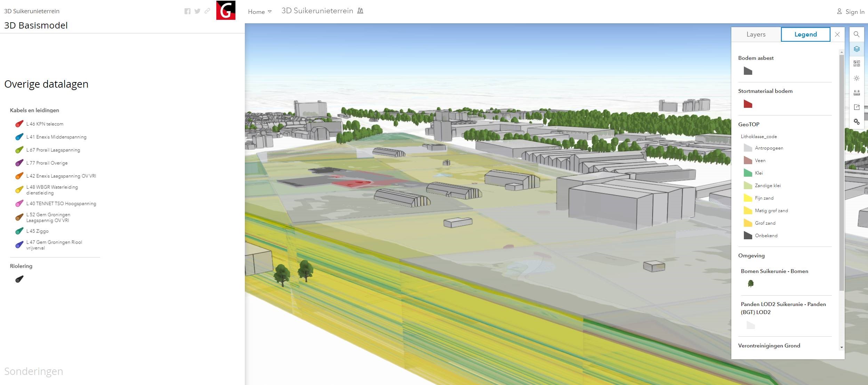Image resolution: width=868 pixels, height=385 pixels.
Task: Close the legend panel
Action: [x=837, y=34]
